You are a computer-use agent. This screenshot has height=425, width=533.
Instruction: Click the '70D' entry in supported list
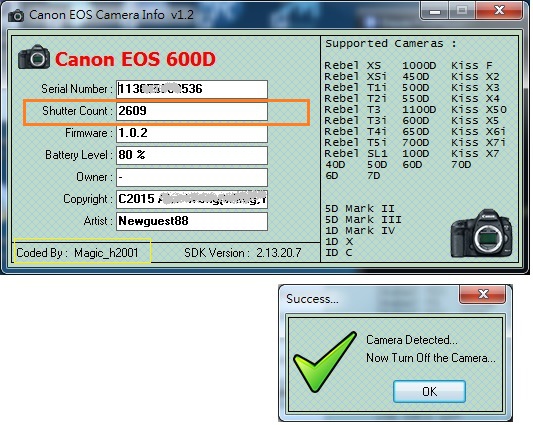click(461, 165)
